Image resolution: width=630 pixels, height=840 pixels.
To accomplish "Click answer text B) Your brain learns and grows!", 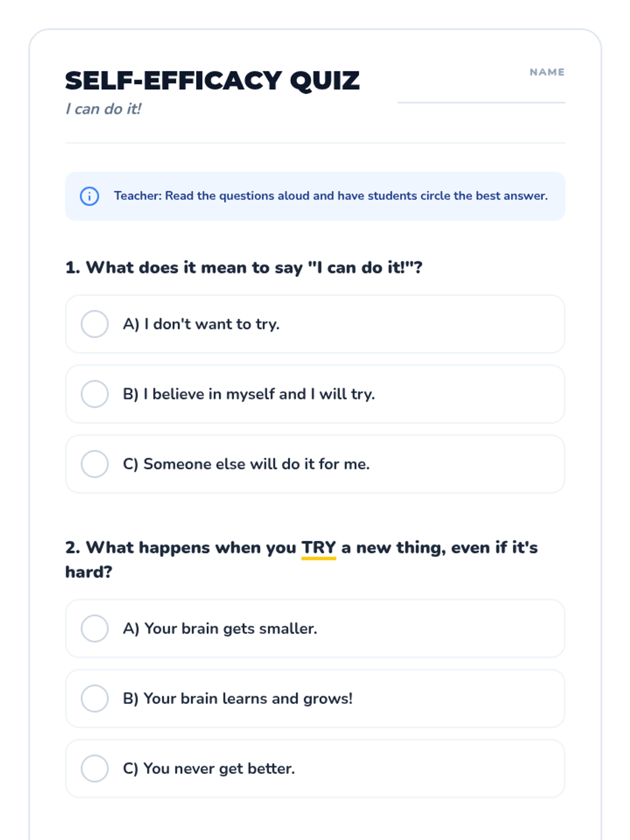I will coord(238,699).
